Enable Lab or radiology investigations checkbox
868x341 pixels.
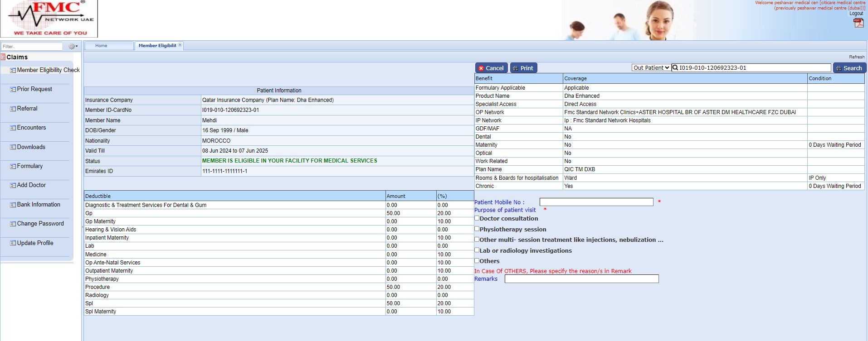pyautogui.click(x=477, y=250)
